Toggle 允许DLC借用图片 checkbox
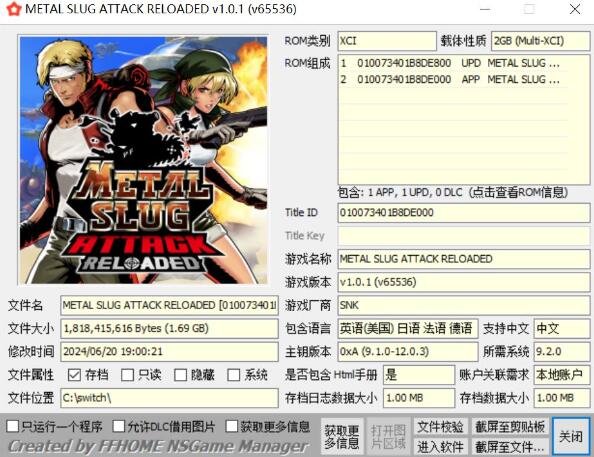Image resolution: width=594 pixels, height=457 pixels. [x=119, y=426]
